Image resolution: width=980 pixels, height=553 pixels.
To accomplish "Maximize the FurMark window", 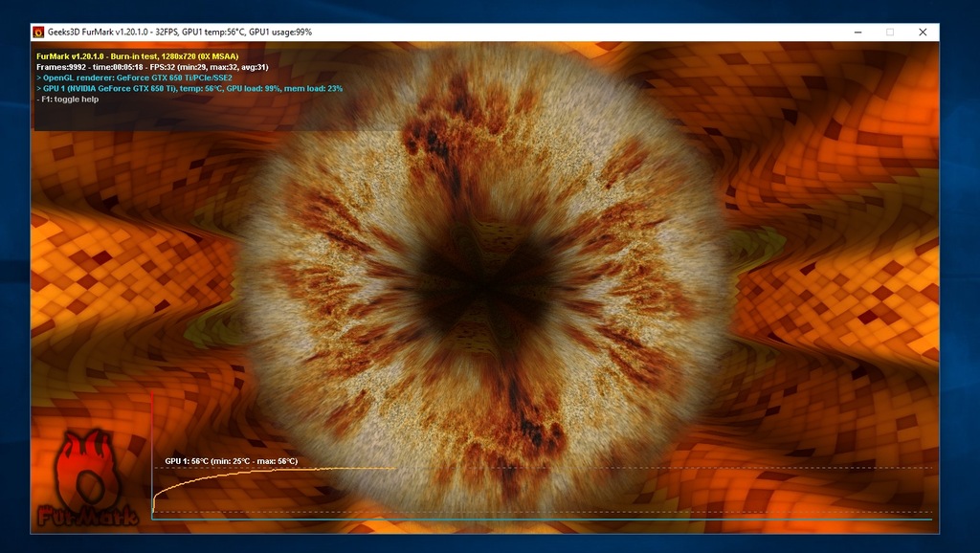I will tap(890, 32).
